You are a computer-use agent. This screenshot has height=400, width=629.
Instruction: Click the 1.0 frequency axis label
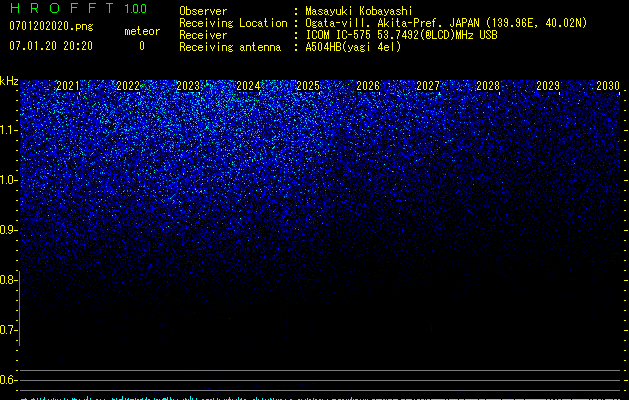tap(8, 180)
